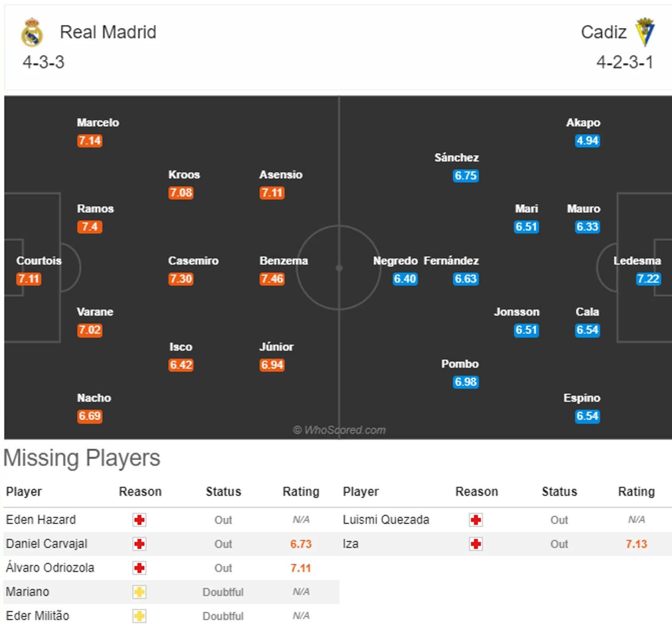672x624 pixels.
Task: Open the Real Madrid team name link
Action: (108, 32)
